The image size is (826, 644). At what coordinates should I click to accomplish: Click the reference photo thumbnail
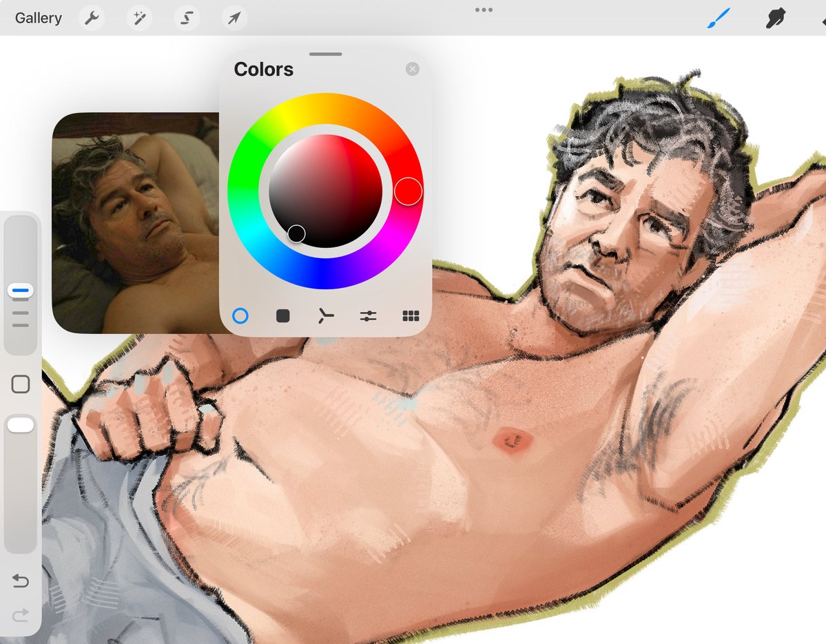tap(136, 222)
